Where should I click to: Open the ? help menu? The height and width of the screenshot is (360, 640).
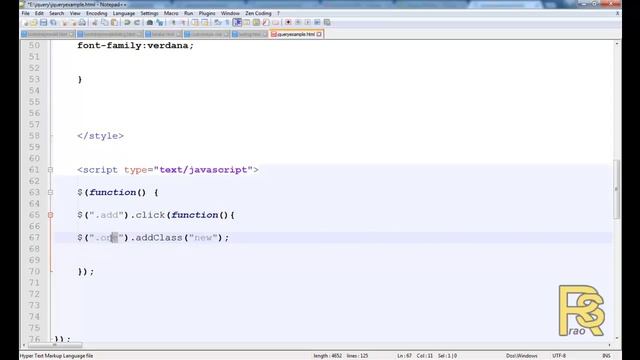pos(278,13)
